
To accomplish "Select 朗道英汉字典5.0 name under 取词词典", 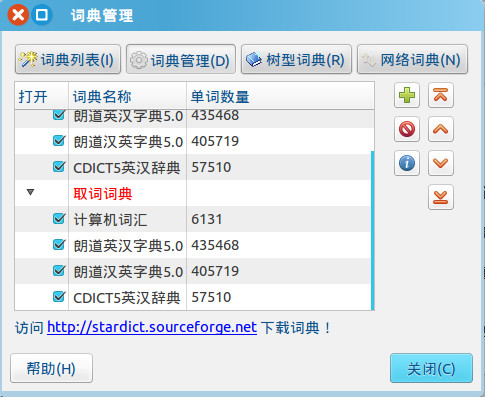I will [x=128, y=246].
